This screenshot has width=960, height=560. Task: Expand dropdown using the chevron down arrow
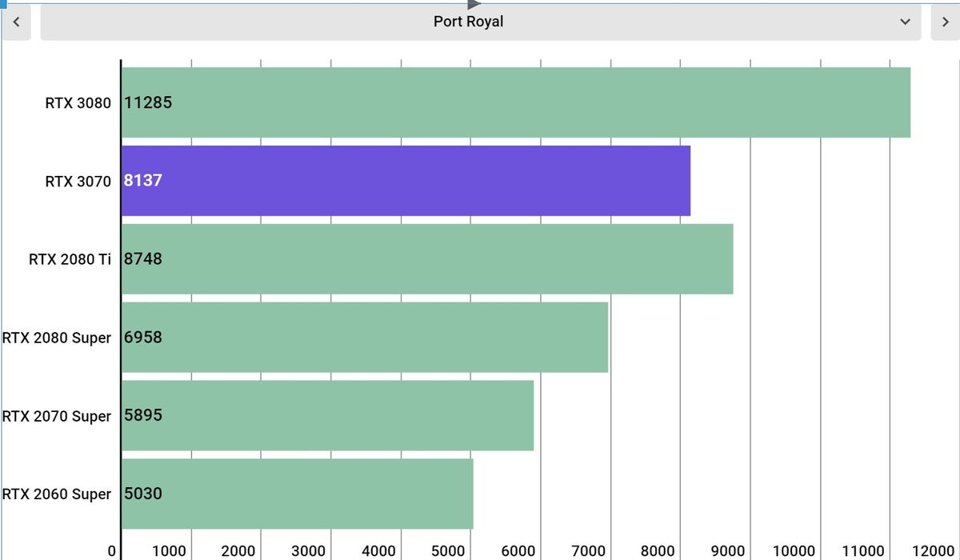(905, 22)
